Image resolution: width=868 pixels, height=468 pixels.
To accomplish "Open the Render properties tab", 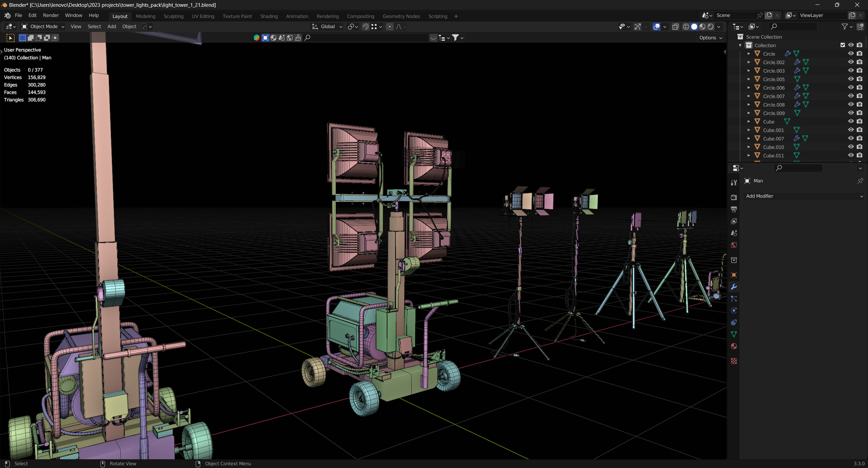I will [734, 197].
